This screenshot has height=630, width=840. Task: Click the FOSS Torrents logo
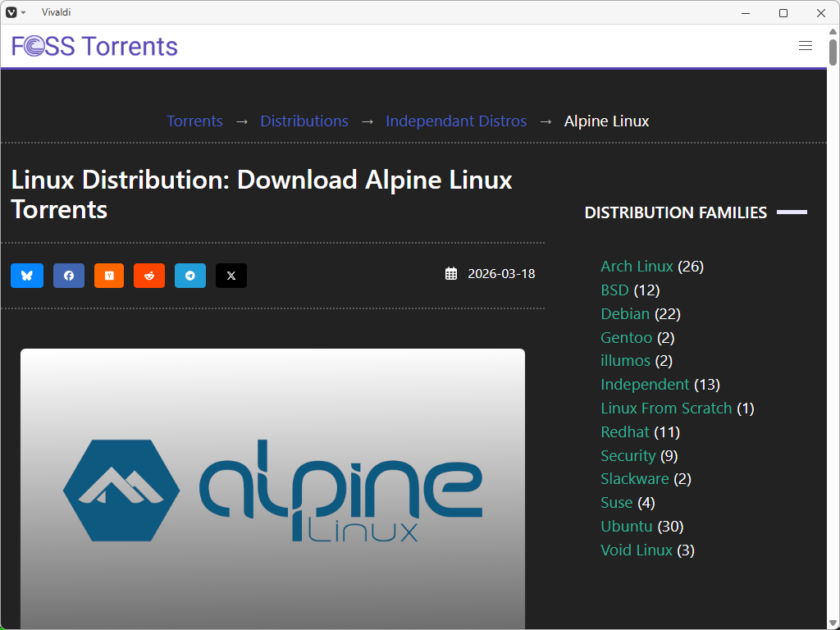94,46
